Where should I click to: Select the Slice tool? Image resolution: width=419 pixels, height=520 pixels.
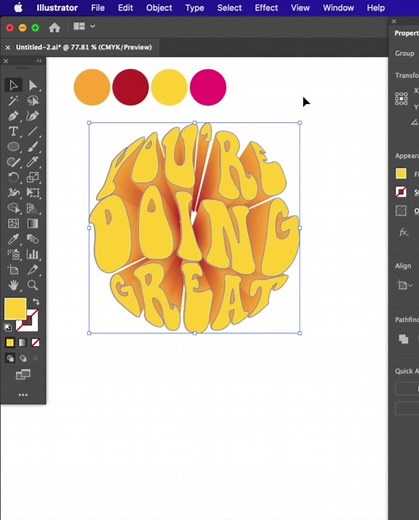coord(33,270)
